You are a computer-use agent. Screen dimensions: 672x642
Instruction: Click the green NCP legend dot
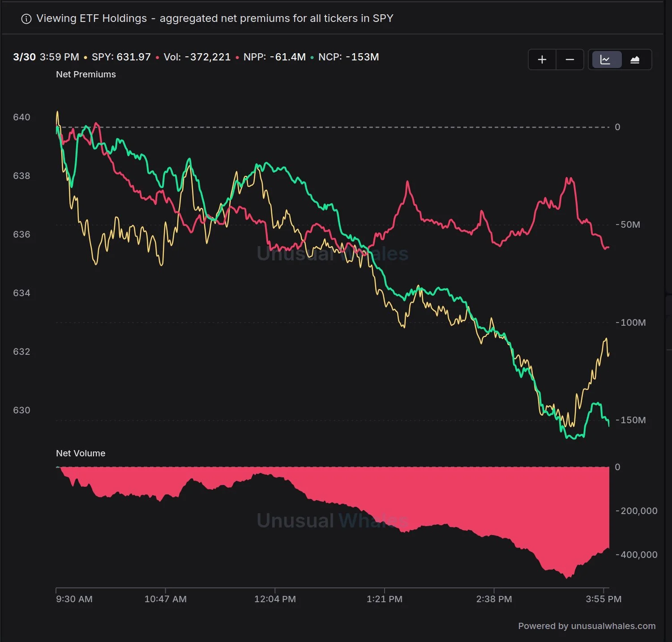coord(312,58)
